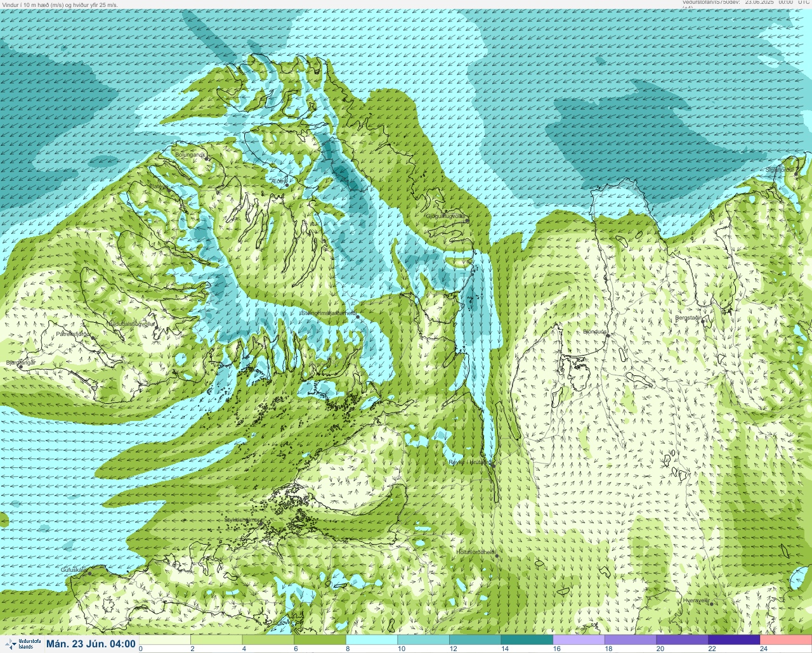Screen dimensions: 812x653
Task: Click the 4–6 m/s green legend swatch
Action: [269, 640]
